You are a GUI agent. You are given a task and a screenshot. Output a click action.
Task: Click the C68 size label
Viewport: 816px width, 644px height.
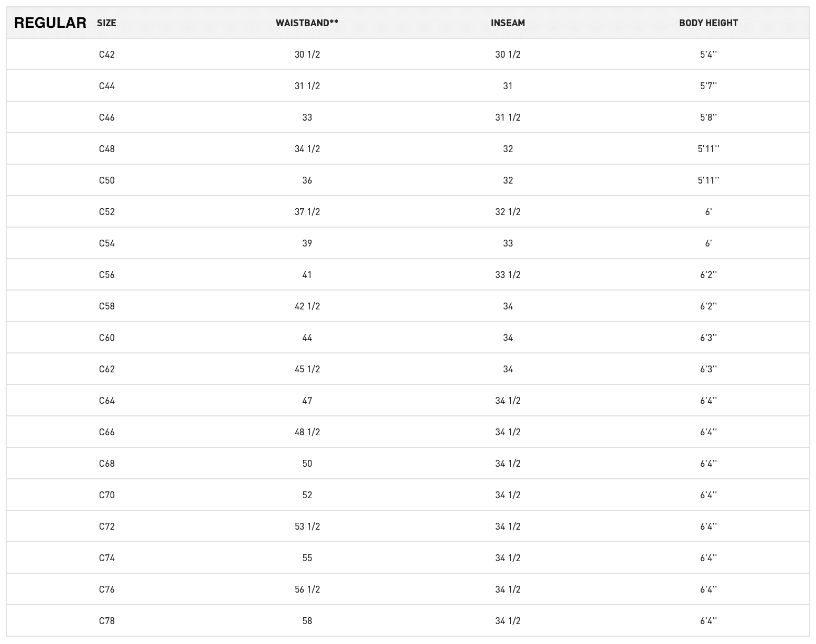pyautogui.click(x=106, y=464)
